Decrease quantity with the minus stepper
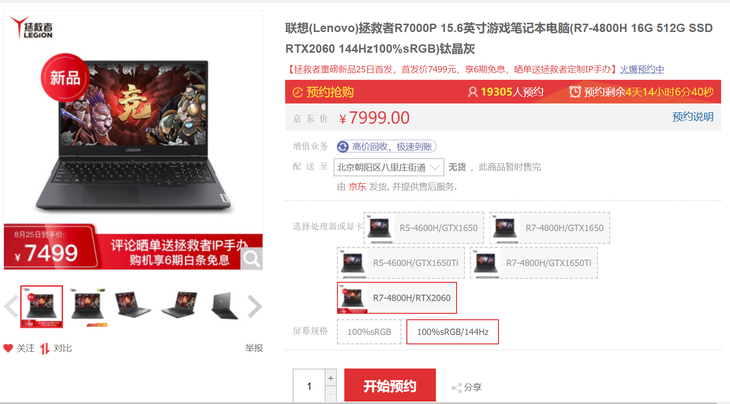The height and width of the screenshot is (404, 730). pyautogui.click(x=331, y=394)
